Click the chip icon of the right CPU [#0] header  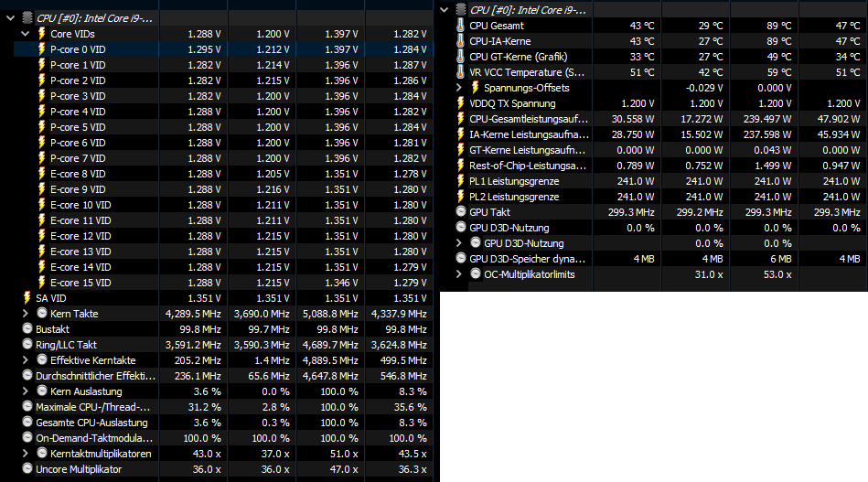pos(461,9)
